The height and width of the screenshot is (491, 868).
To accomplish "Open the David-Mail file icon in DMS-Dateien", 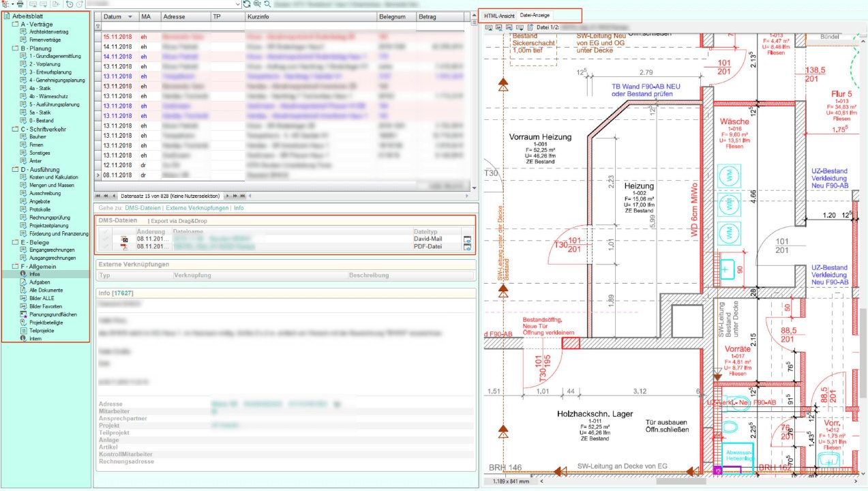I will click(124, 239).
